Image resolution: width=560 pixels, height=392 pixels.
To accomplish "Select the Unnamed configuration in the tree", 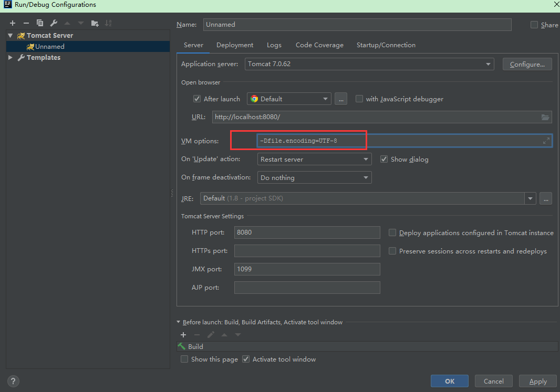I will click(88, 46).
